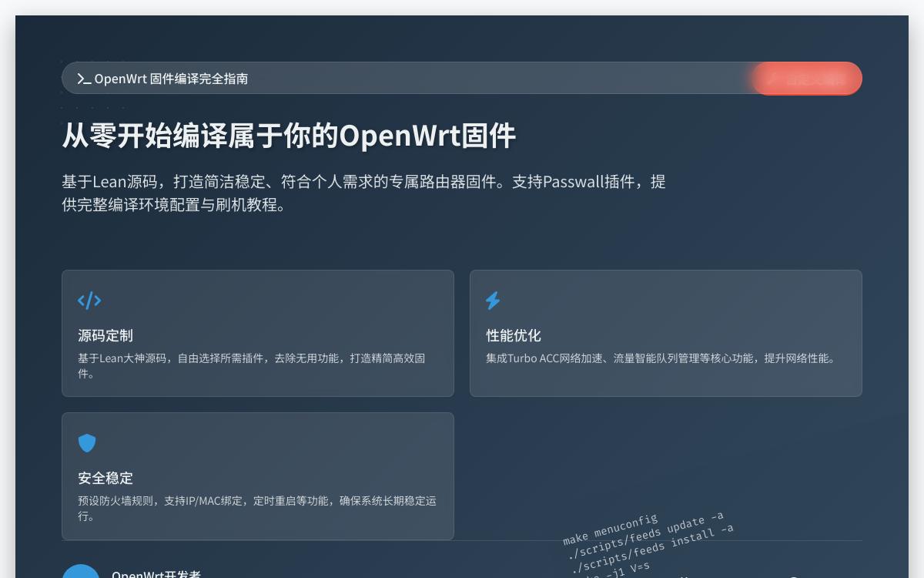
Task: Click the OpenWrt开发者 avatar circle
Action: click(82, 573)
